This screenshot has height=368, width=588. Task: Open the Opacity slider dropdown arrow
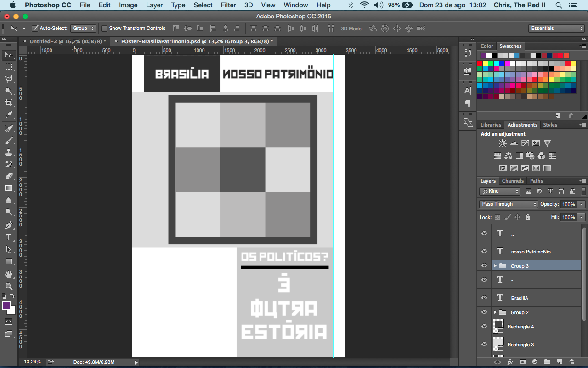pos(582,204)
